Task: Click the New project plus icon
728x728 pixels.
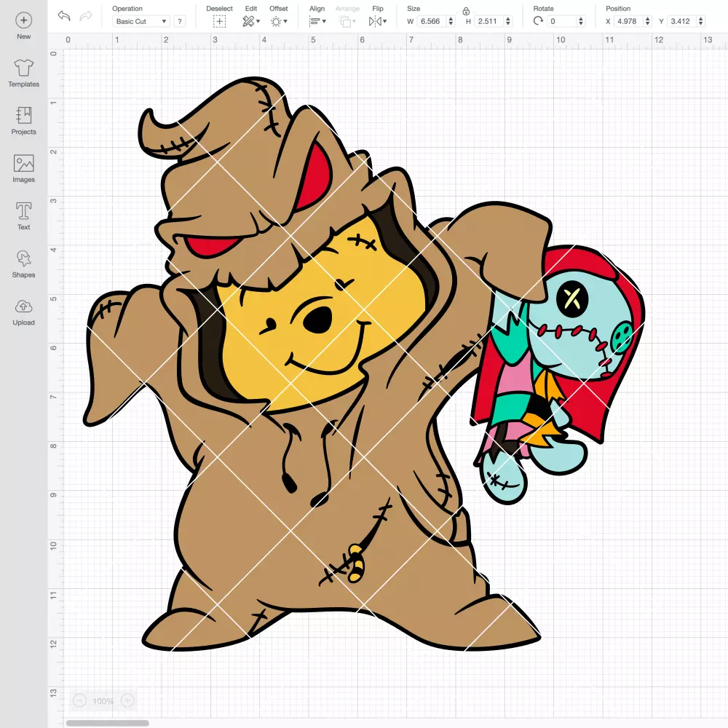Action: pyautogui.click(x=24, y=20)
